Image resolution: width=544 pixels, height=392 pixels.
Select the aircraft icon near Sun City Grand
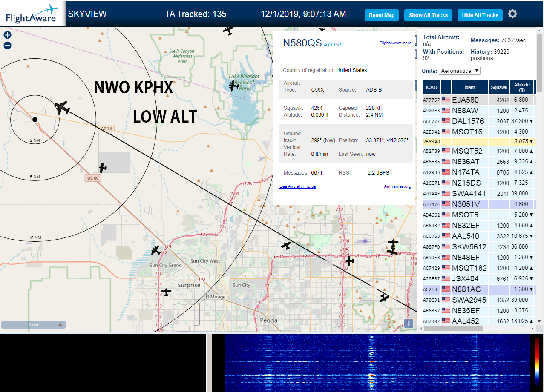pyautogui.click(x=155, y=250)
